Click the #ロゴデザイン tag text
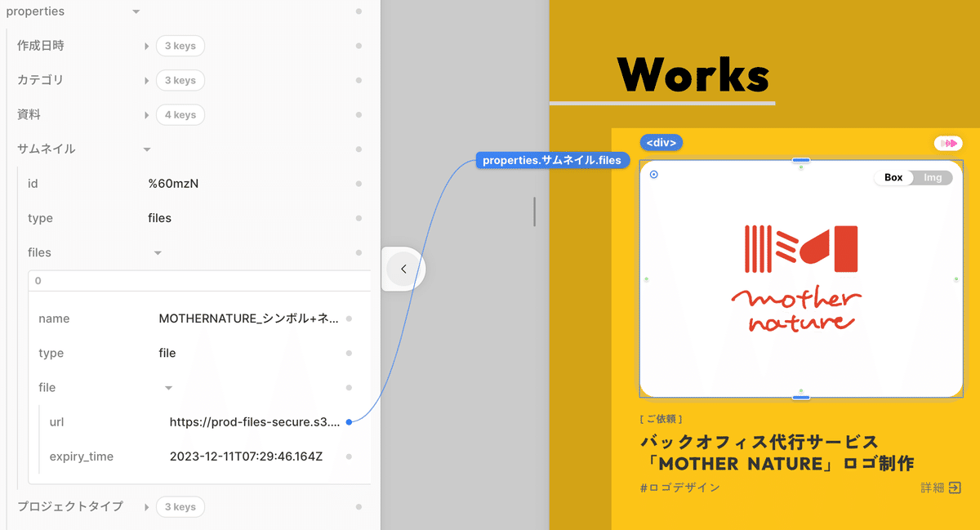 pyautogui.click(x=680, y=488)
